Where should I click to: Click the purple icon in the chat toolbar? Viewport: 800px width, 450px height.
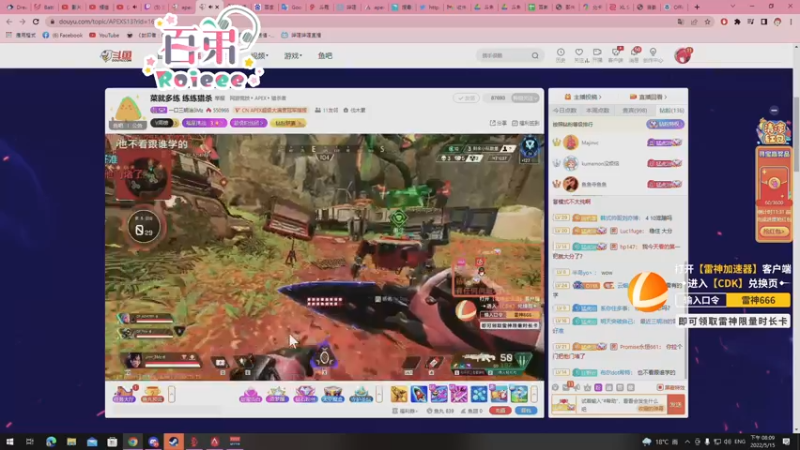click(598, 388)
